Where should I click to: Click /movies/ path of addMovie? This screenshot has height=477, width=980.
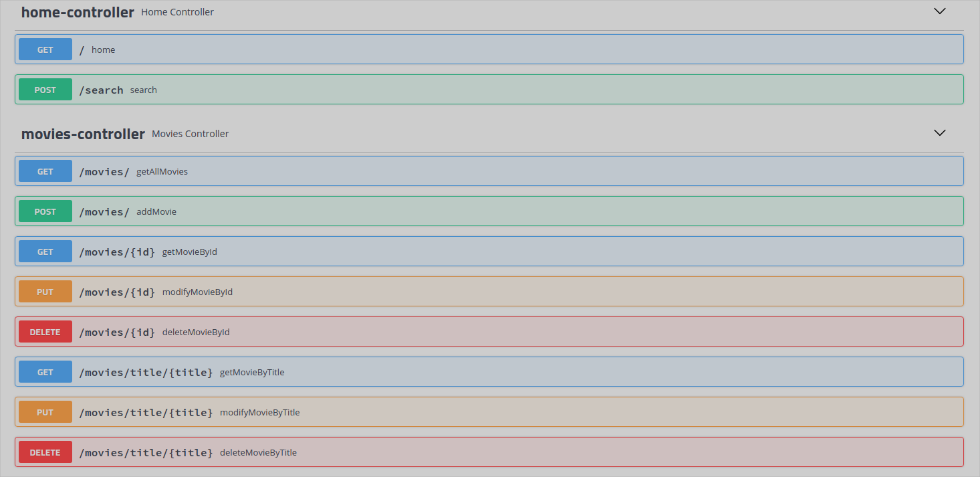[104, 212]
